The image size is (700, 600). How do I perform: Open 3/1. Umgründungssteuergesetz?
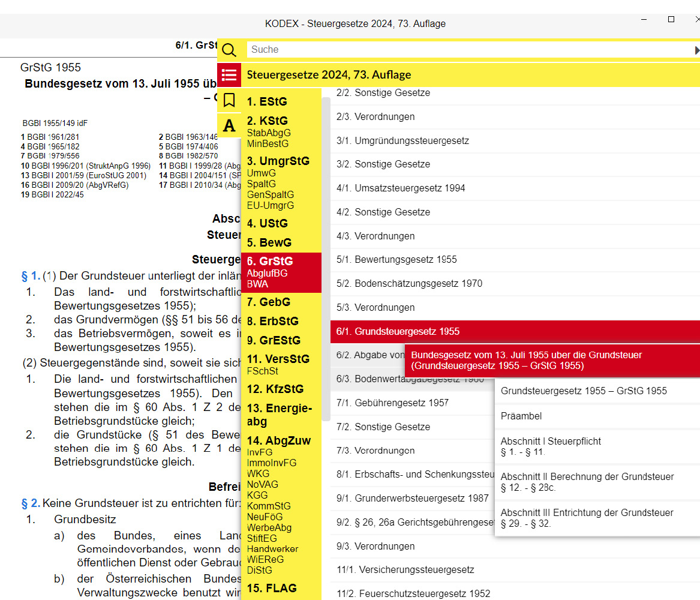click(515, 141)
